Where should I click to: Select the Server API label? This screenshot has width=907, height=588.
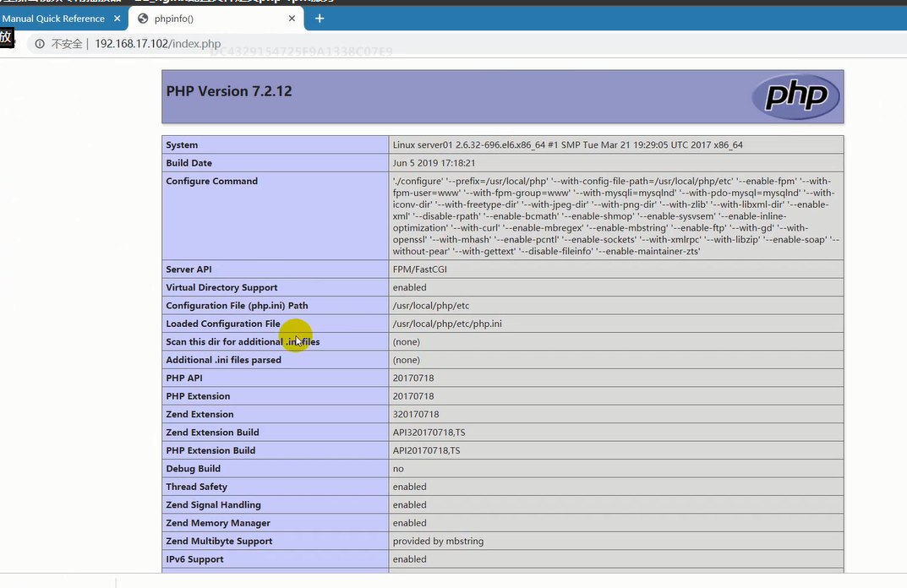pos(189,269)
